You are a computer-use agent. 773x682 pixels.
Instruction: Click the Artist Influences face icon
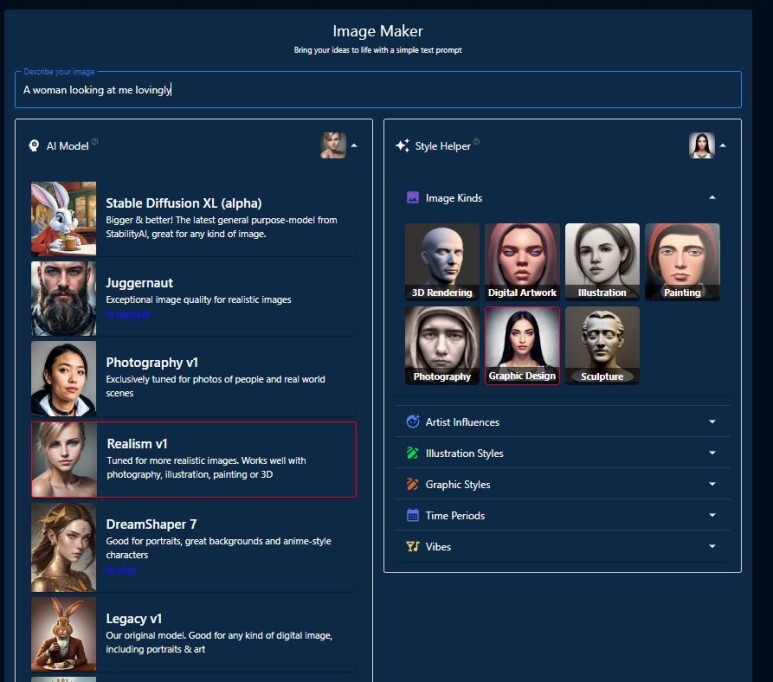point(413,422)
